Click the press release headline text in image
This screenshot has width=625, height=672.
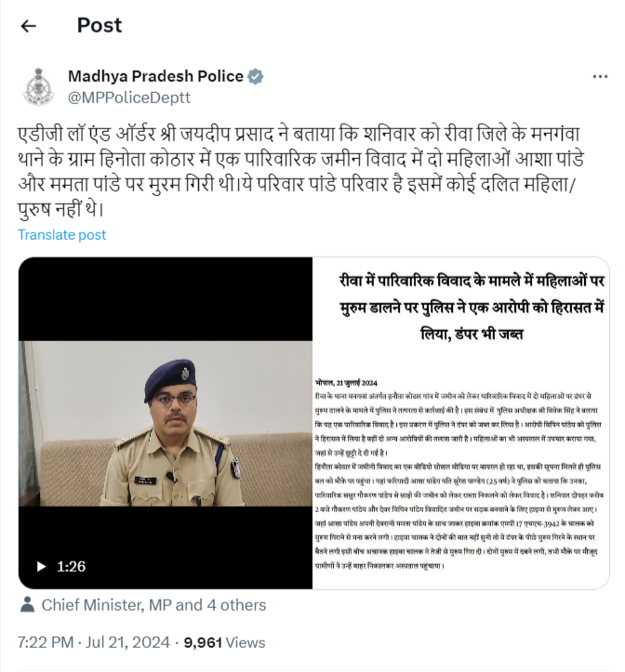pyautogui.click(x=472, y=308)
